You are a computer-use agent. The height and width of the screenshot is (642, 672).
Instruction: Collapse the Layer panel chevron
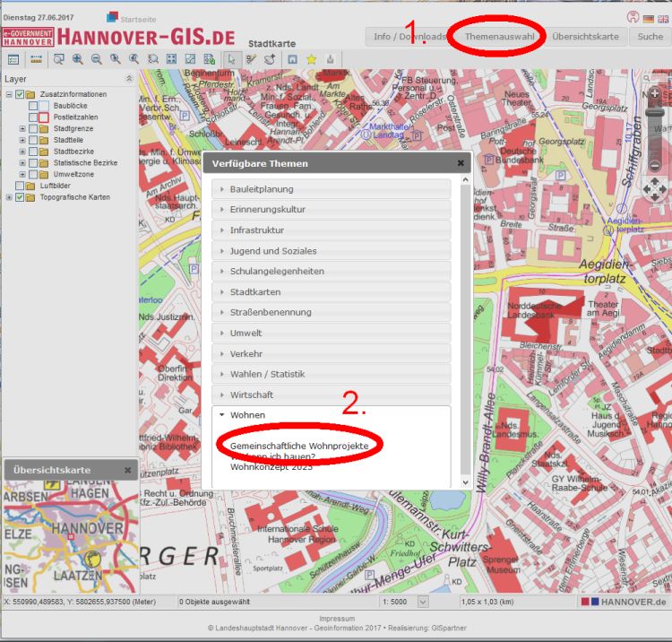coord(129,79)
